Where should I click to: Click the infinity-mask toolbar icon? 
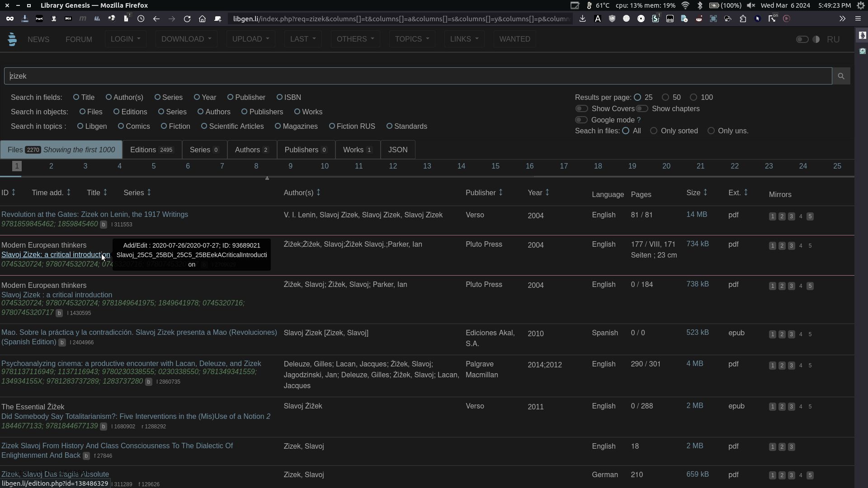[9, 19]
